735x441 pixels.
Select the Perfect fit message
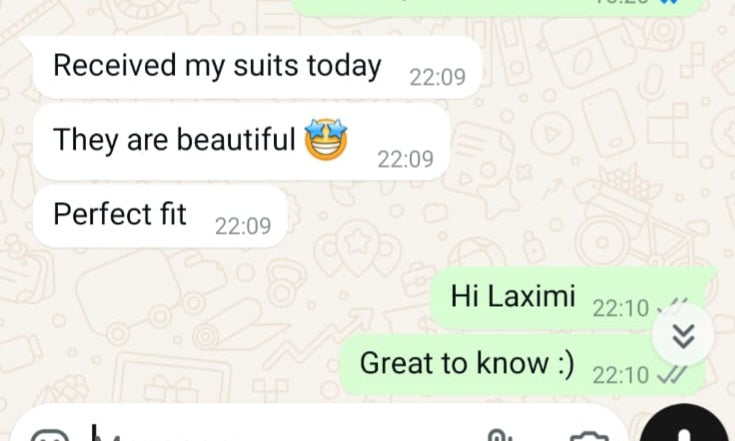click(x=160, y=216)
